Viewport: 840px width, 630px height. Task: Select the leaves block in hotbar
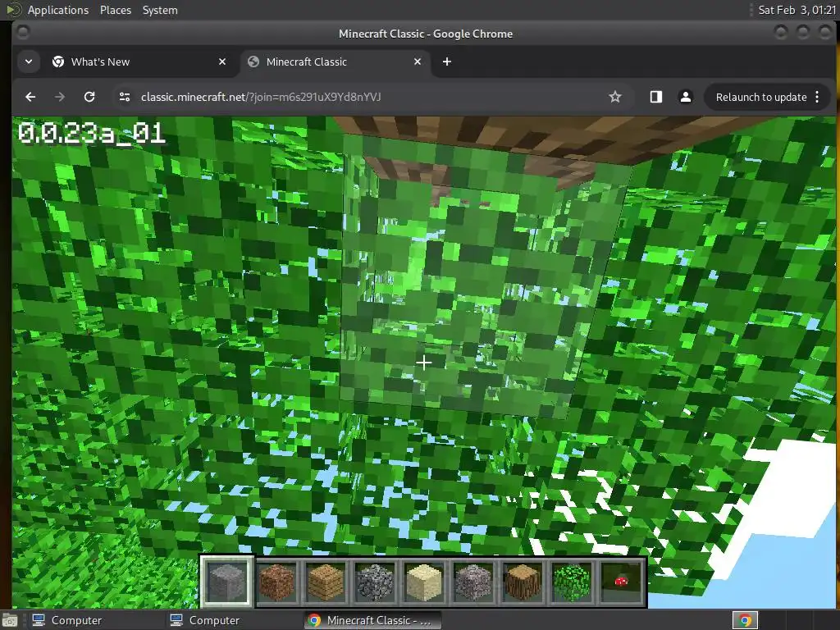(572, 582)
